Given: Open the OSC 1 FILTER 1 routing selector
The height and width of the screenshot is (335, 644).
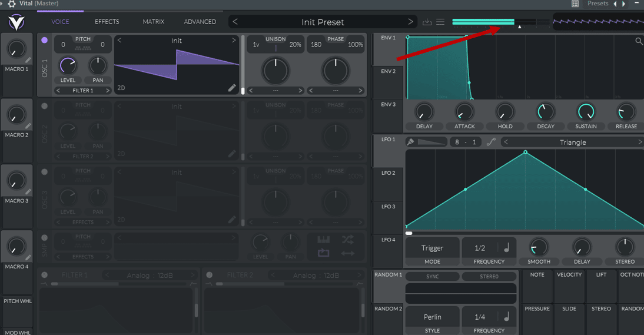Looking at the screenshot, I should [x=83, y=90].
